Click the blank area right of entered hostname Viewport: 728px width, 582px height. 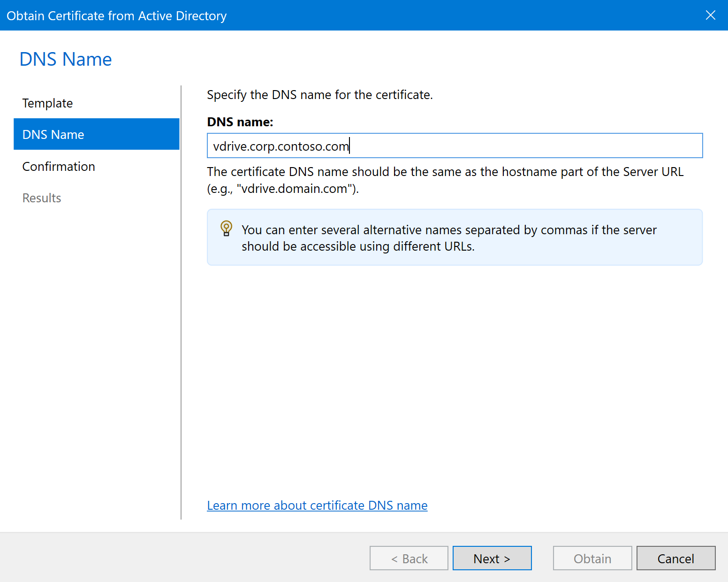click(x=525, y=146)
